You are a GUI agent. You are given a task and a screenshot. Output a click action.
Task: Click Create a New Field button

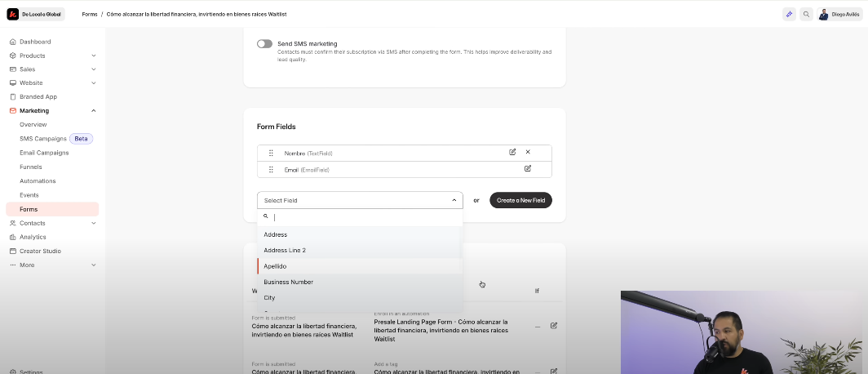click(x=520, y=200)
